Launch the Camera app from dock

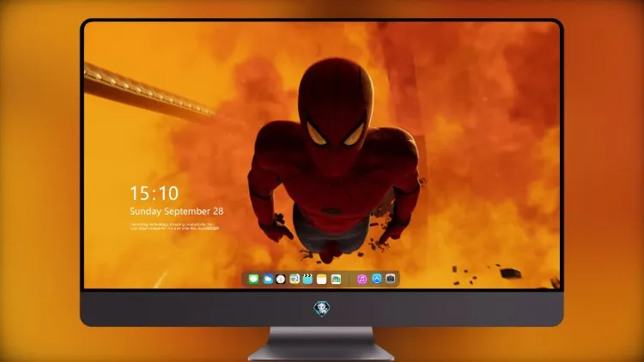(391, 279)
